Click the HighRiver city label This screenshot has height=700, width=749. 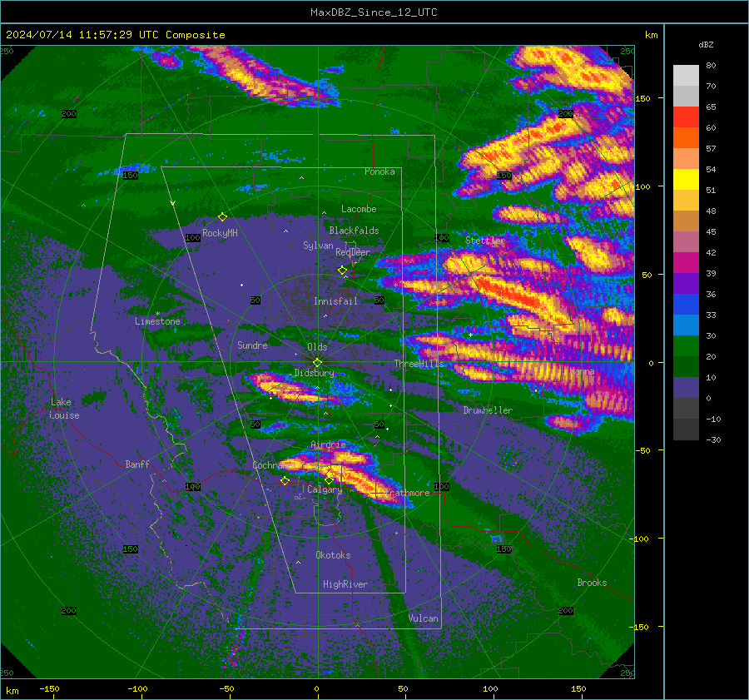tap(345, 584)
